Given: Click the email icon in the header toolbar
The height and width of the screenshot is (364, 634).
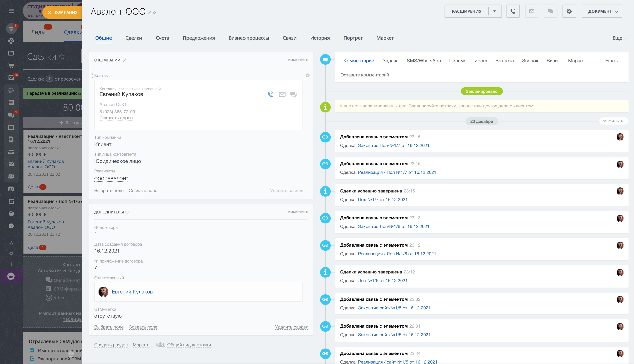Looking at the screenshot, I should tap(532, 11).
